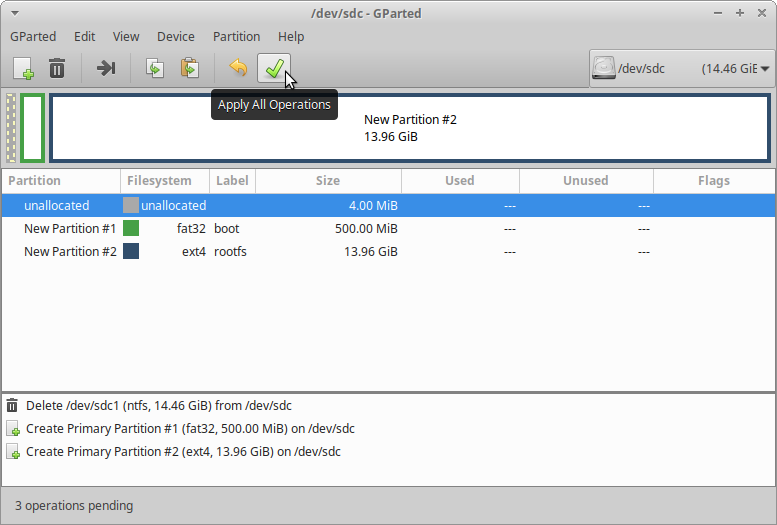The width and height of the screenshot is (777, 525).
Task: Open the GParted menu
Action: pos(33,36)
